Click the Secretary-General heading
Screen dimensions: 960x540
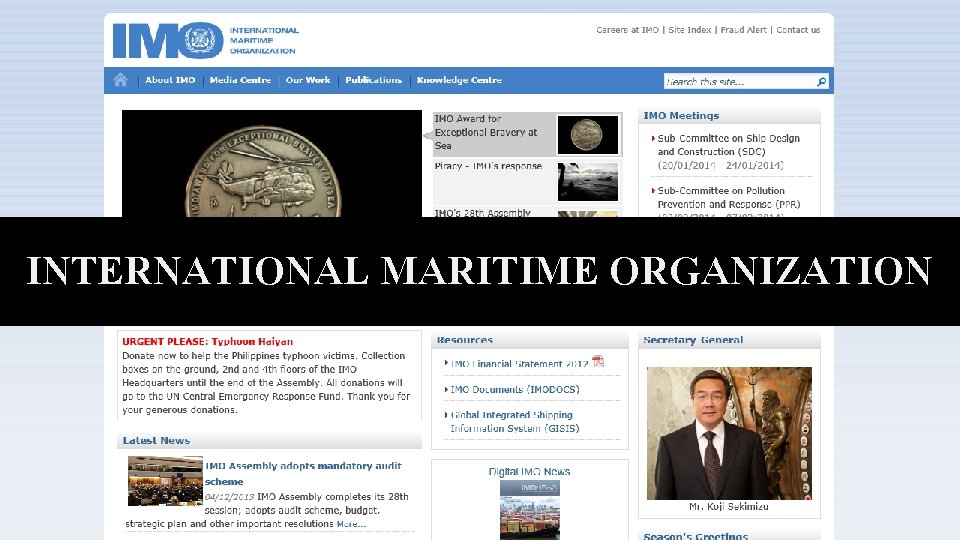click(693, 340)
